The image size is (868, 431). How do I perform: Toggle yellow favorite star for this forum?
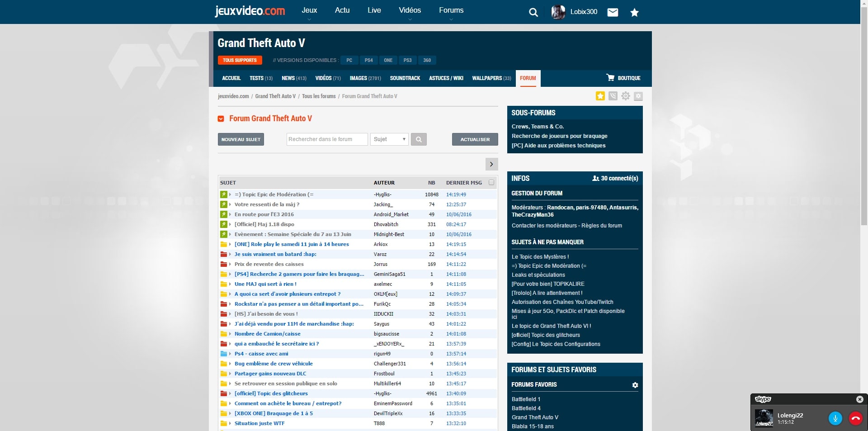(x=600, y=96)
